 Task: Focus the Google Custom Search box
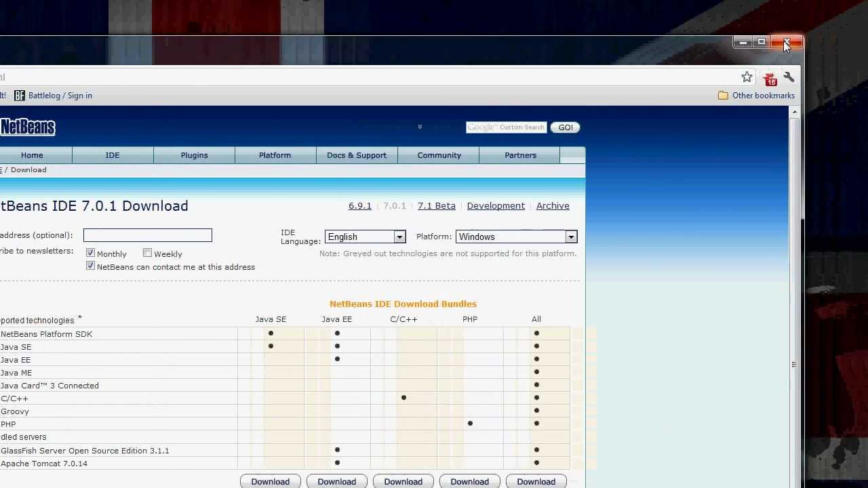tap(506, 127)
